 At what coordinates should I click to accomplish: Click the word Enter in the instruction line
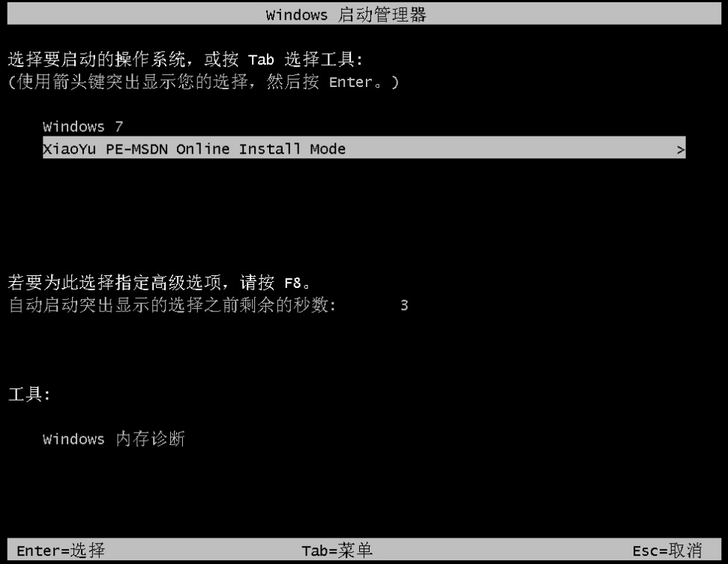(351, 82)
